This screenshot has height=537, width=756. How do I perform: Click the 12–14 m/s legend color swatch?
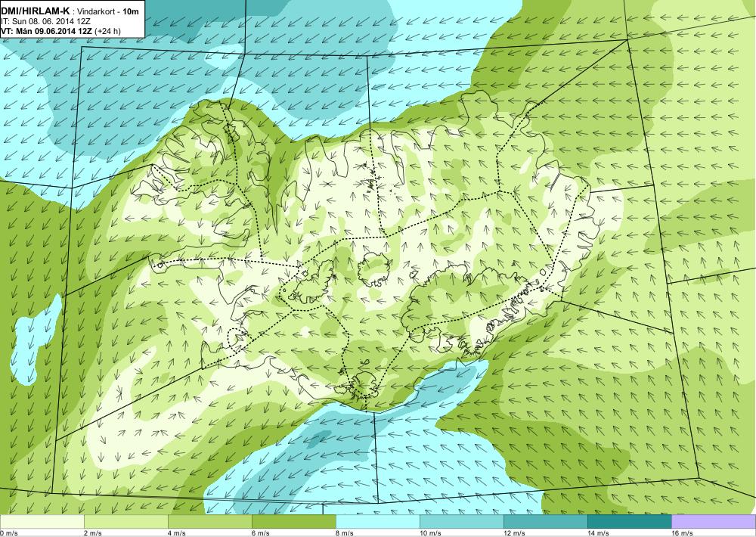tap(546, 522)
